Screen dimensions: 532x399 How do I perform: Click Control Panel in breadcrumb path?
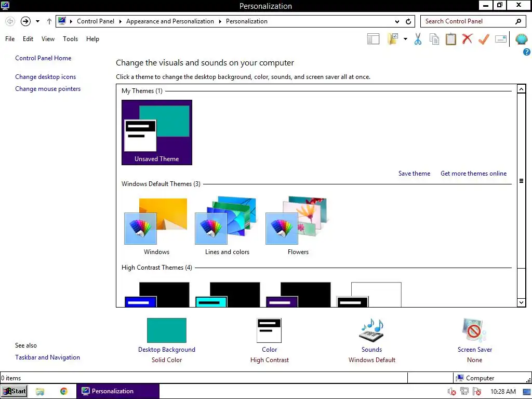coord(96,21)
